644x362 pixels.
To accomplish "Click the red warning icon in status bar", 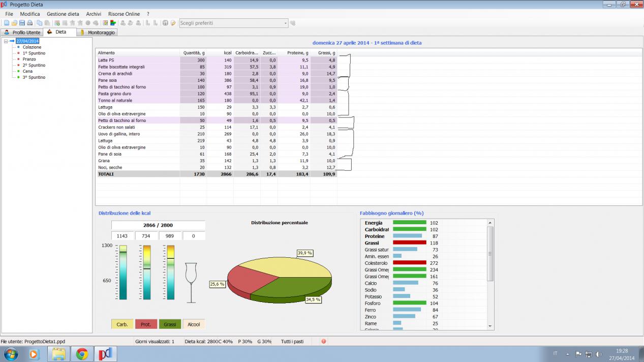I will point(324,342).
